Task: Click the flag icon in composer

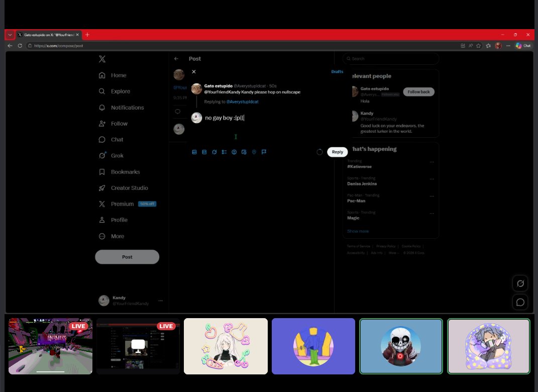Action: tap(264, 152)
